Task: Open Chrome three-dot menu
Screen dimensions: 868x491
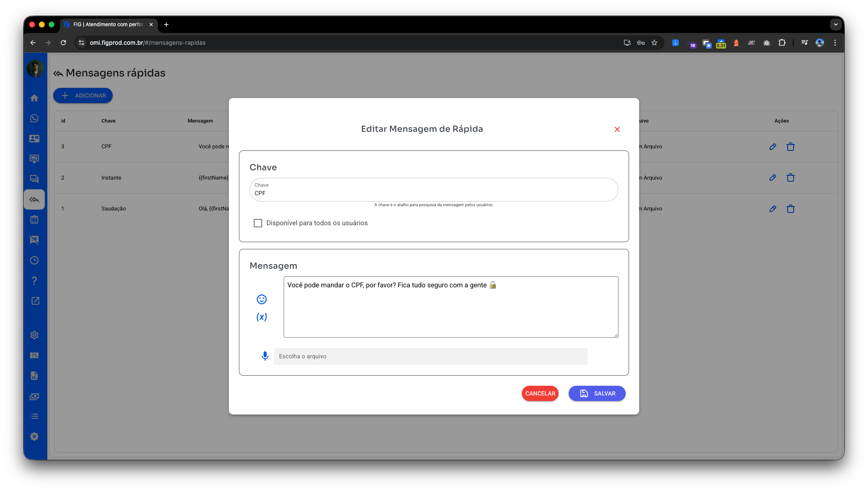Action: pyautogui.click(x=835, y=43)
